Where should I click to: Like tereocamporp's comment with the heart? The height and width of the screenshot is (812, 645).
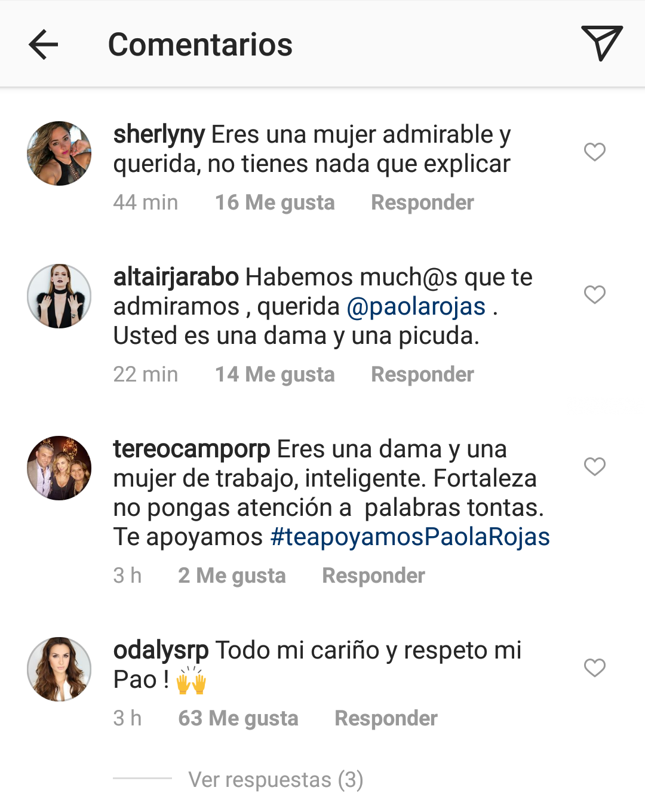coord(594,466)
